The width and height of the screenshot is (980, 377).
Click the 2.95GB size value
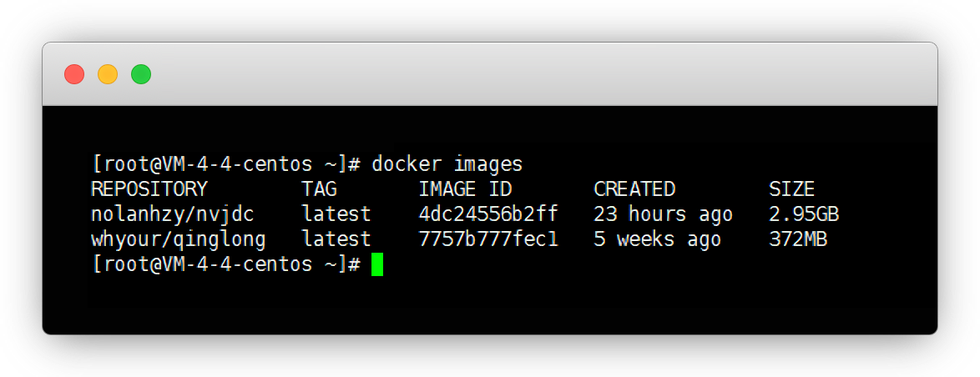point(803,214)
